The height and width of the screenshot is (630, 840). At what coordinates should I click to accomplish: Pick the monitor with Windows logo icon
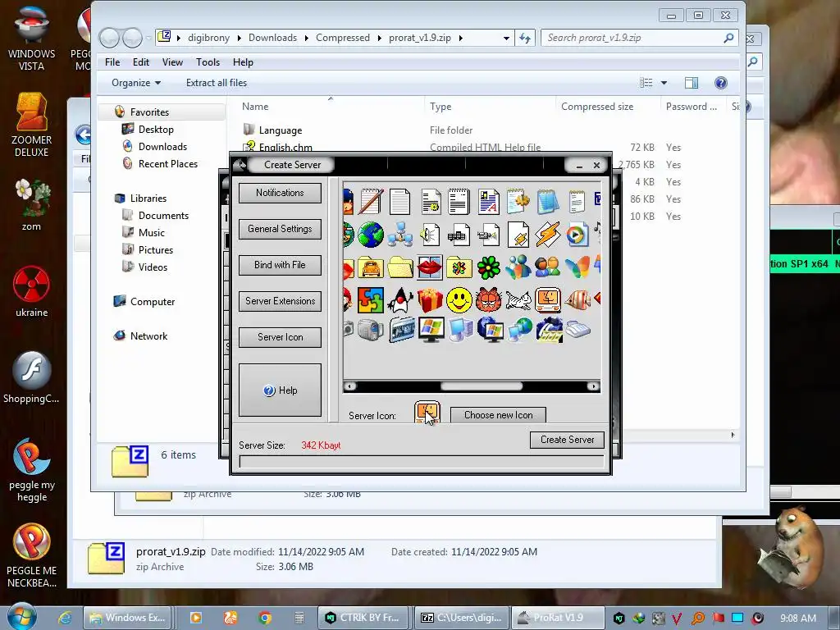coord(431,330)
